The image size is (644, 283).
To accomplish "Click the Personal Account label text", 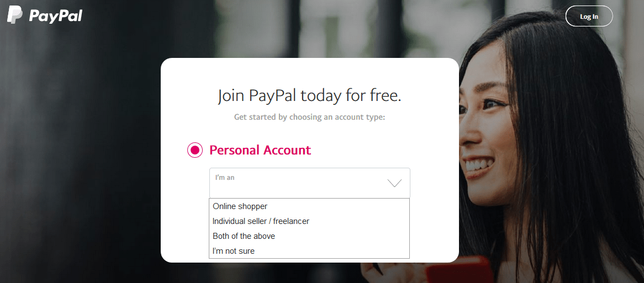I will [x=260, y=150].
